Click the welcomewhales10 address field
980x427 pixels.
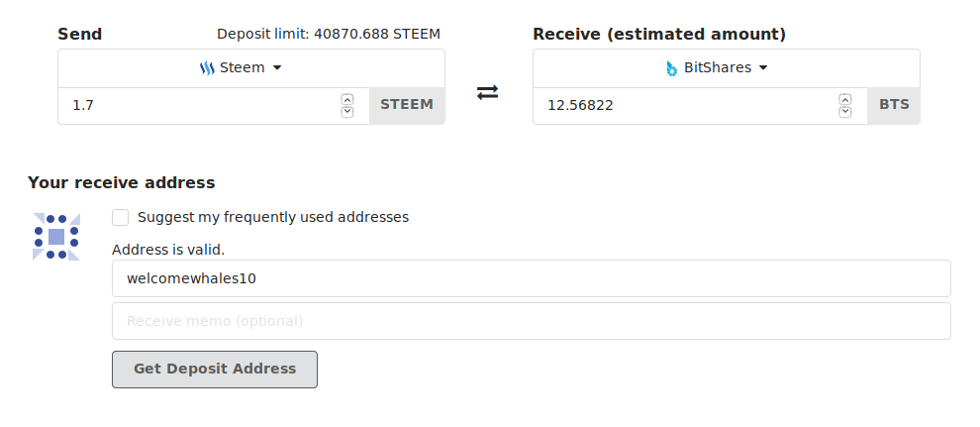pyautogui.click(x=532, y=278)
